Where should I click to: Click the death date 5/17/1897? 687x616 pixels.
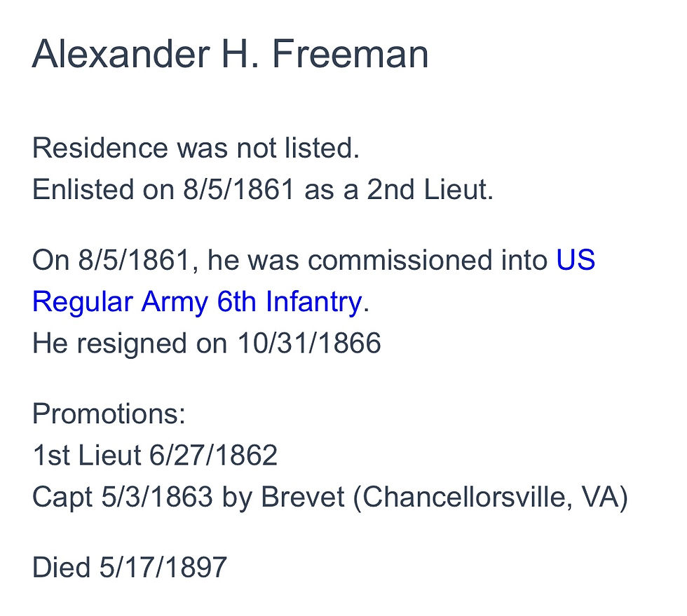click(x=163, y=567)
